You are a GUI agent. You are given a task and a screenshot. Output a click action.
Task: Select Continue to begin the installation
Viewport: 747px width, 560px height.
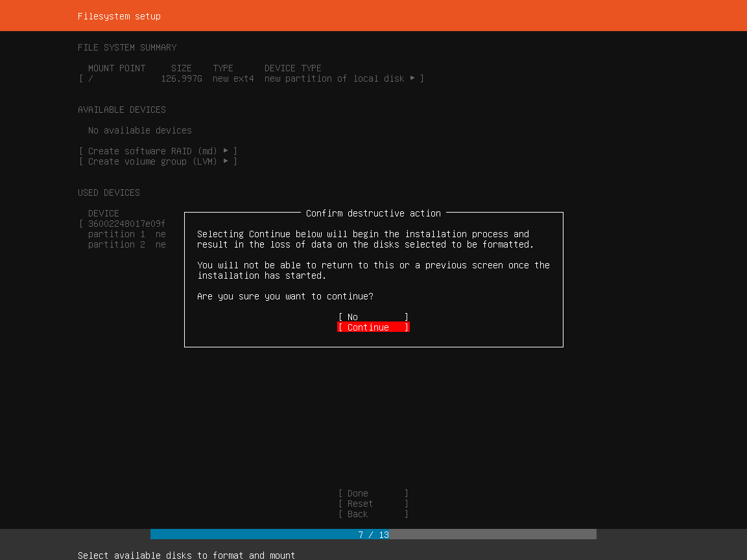[x=373, y=327]
